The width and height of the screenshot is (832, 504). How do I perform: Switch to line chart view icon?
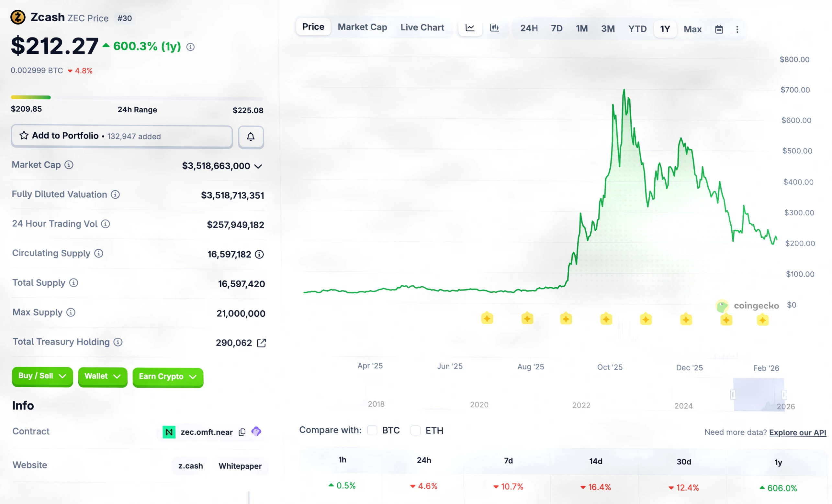coord(470,28)
